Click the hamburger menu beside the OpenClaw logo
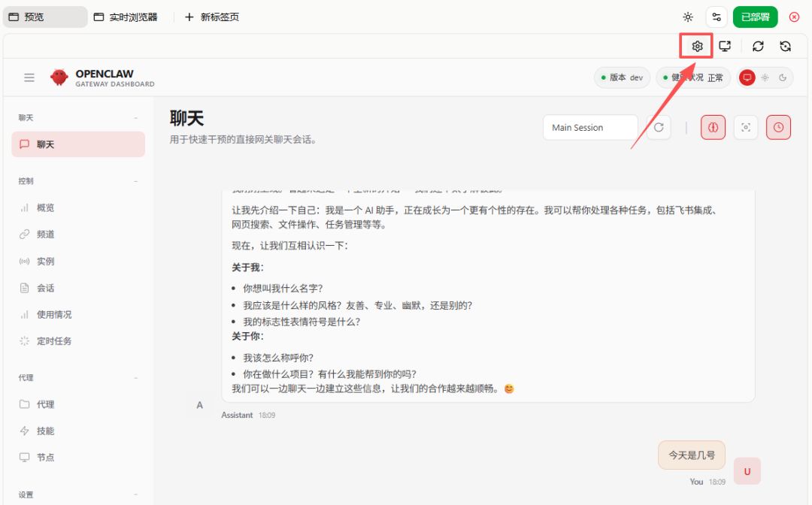812x505 pixels. click(29, 77)
